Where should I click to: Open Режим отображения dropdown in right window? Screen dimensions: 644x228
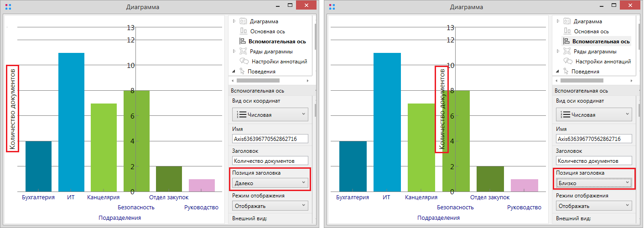tap(594, 206)
